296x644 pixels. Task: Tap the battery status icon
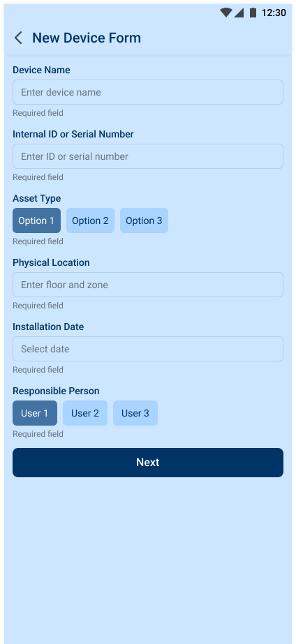tap(253, 13)
